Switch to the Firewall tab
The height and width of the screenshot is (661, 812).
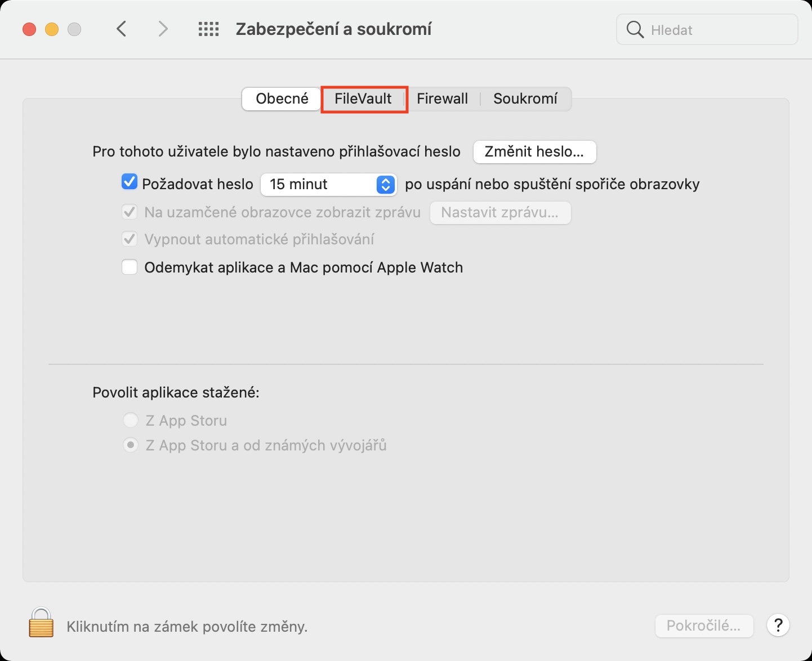pos(442,99)
